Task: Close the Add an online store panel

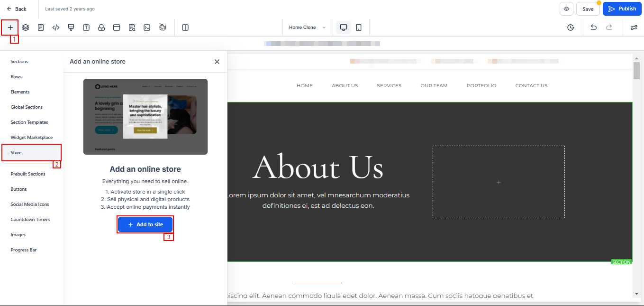Action: pos(217,62)
